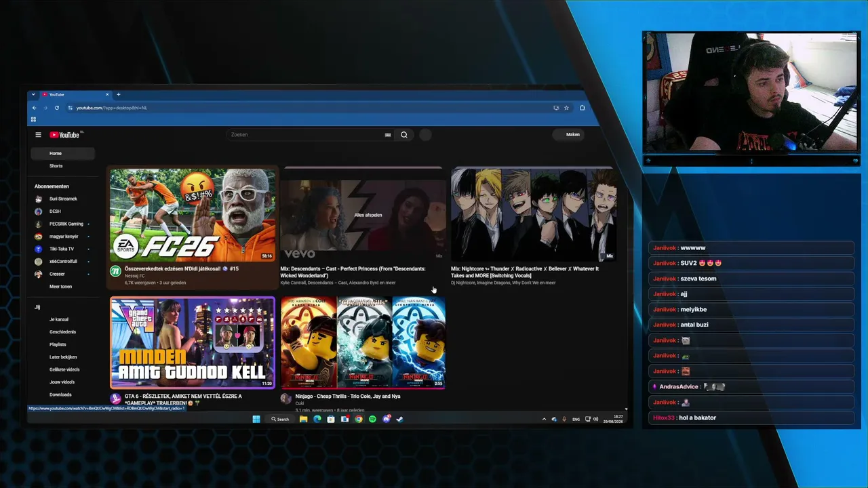
Task: Click the browser address bar URL
Action: click(111, 108)
